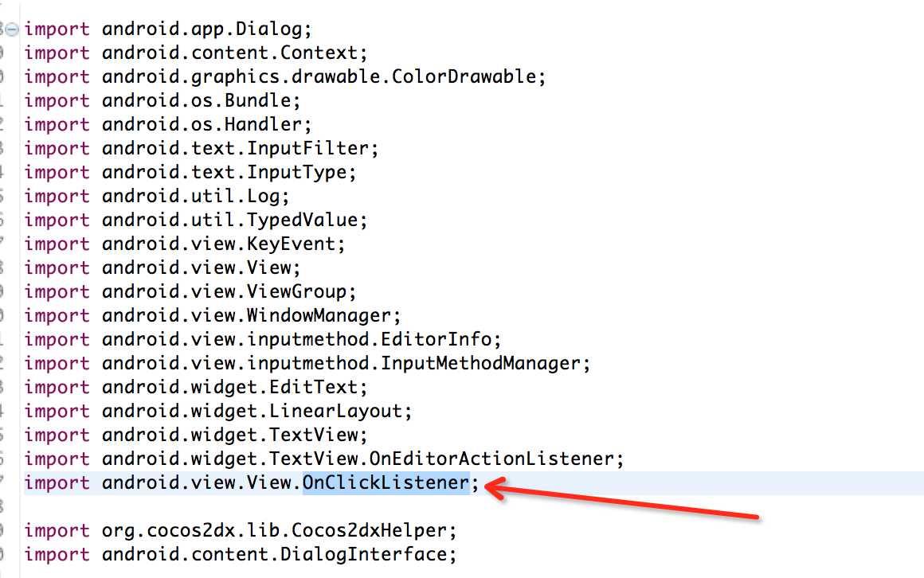Click on InputType import text
The image size is (924, 578).
298,173
